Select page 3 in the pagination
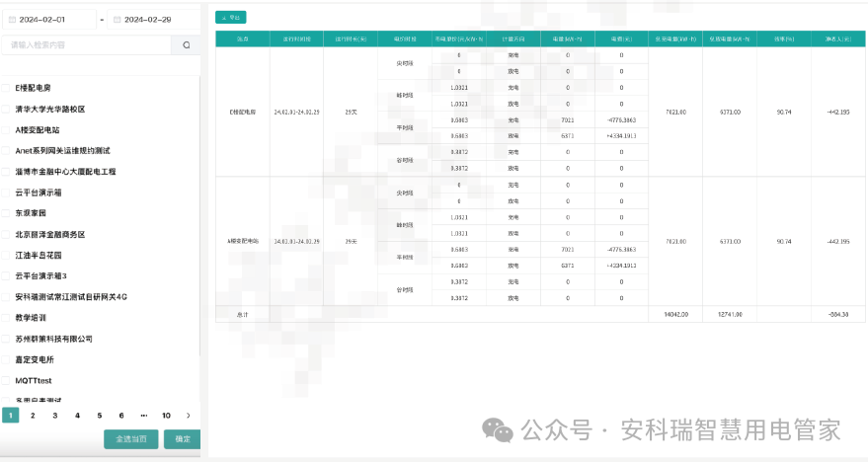Viewport: 868px width, 464px height. coord(54,416)
